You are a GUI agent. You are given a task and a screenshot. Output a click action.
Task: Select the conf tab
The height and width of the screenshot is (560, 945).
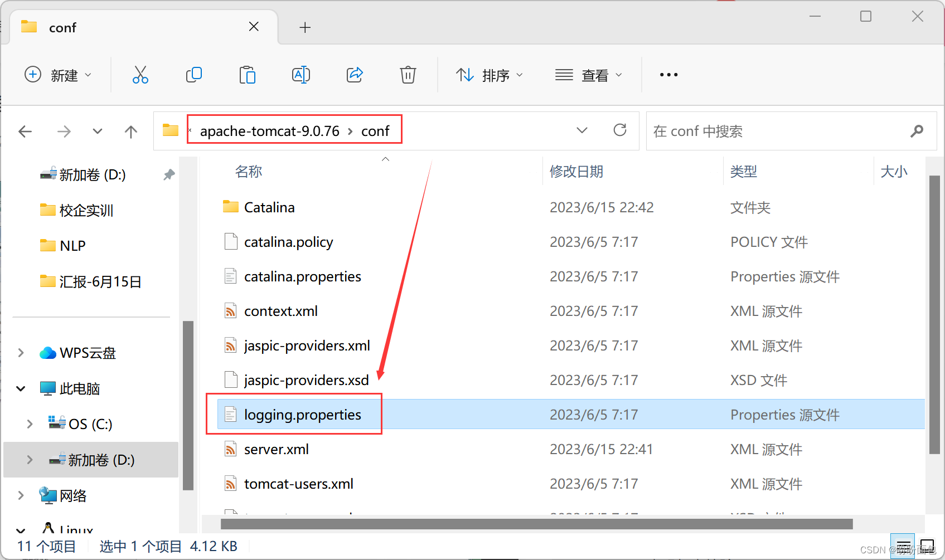pyautogui.click(x=144, y=27)
